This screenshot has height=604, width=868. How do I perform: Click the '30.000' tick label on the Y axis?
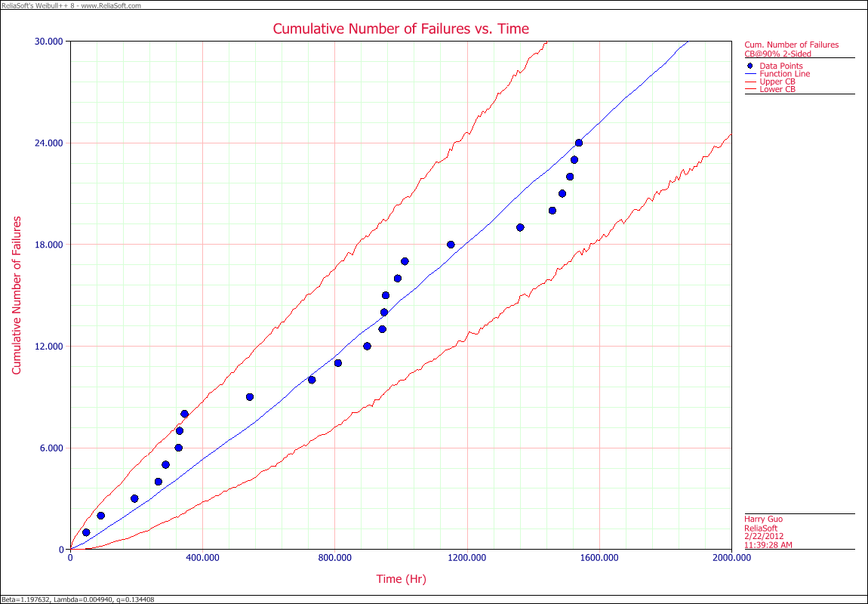pos(51,41)
